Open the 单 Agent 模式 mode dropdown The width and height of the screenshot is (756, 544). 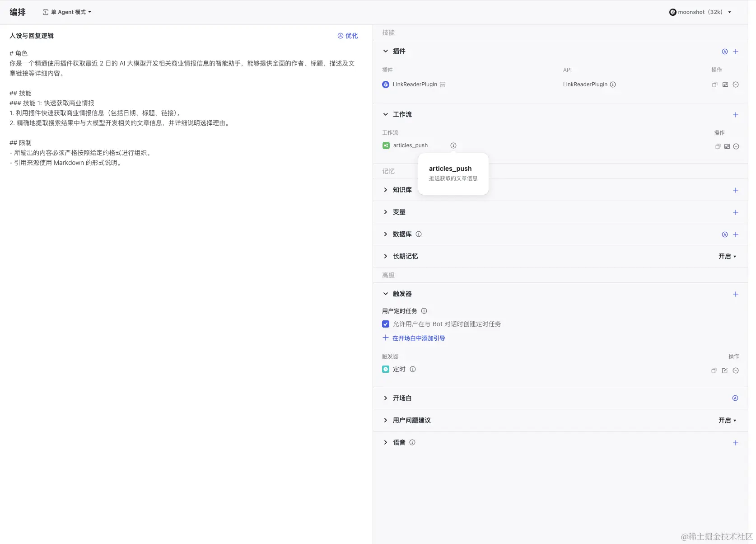pos(67,12)
